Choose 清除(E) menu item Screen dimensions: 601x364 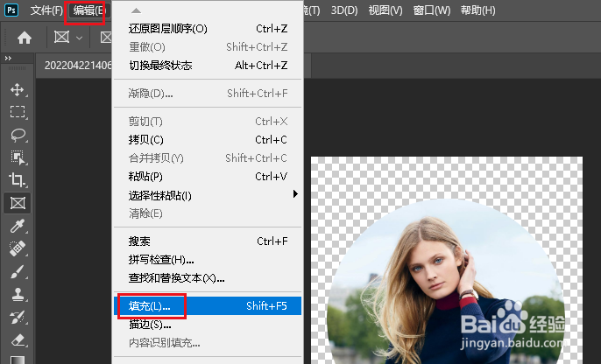pos(208,213)
